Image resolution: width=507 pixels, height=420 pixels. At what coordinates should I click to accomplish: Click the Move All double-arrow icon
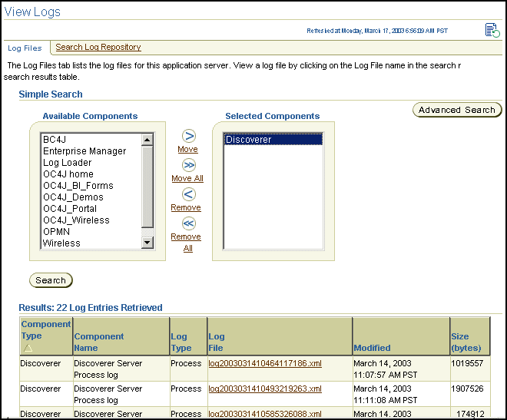click(x=189, y=165)
